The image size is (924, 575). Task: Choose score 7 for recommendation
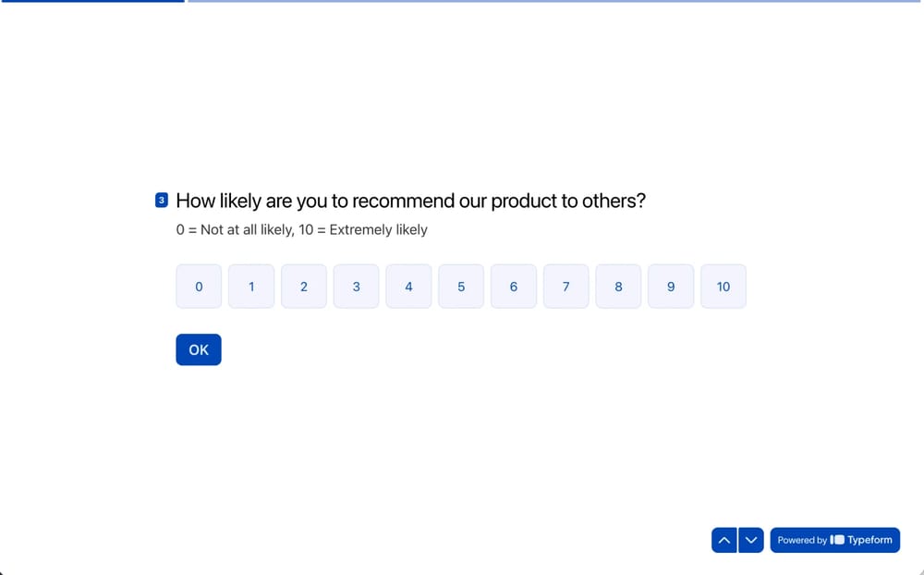[565, 287]
